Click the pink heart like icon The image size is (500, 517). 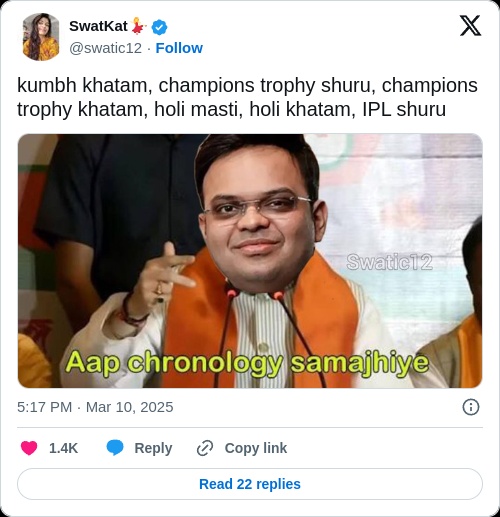coord(29,448)
